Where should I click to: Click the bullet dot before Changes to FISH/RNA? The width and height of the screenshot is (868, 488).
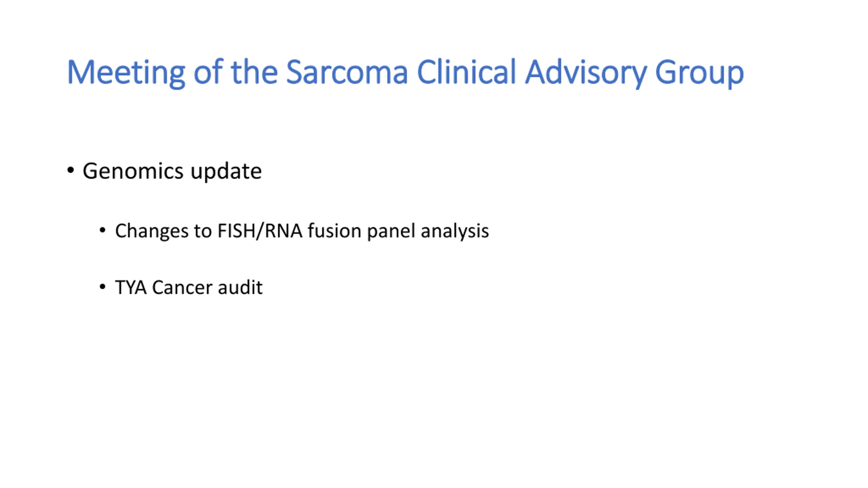point(102,230)
